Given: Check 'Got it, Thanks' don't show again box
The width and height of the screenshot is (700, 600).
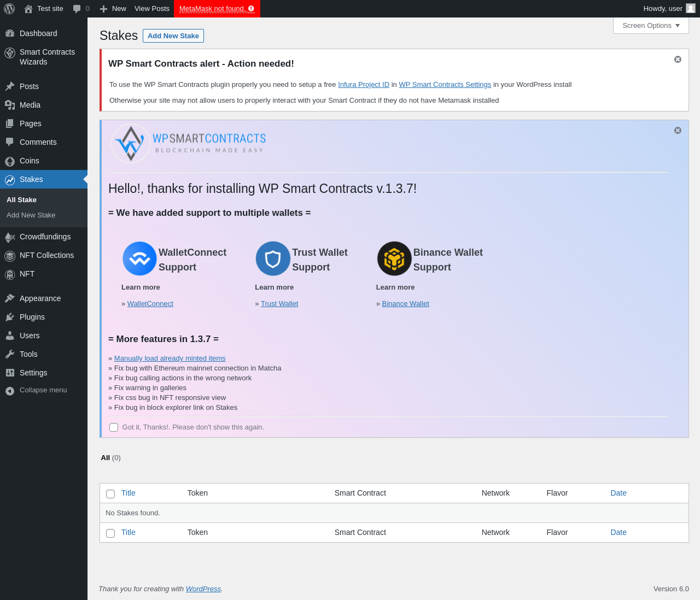Looking at the screenshot, I should click(x=114, y=427).
